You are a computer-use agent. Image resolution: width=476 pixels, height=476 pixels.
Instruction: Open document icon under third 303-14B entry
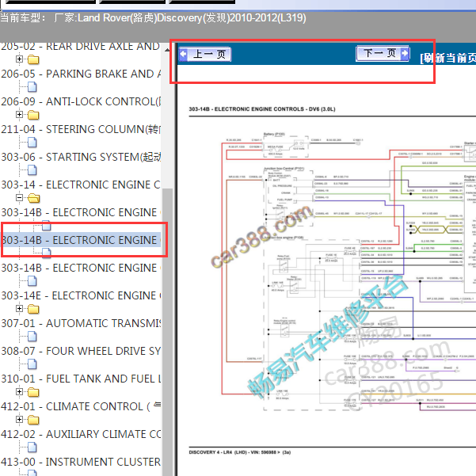(x=32, y=281)
